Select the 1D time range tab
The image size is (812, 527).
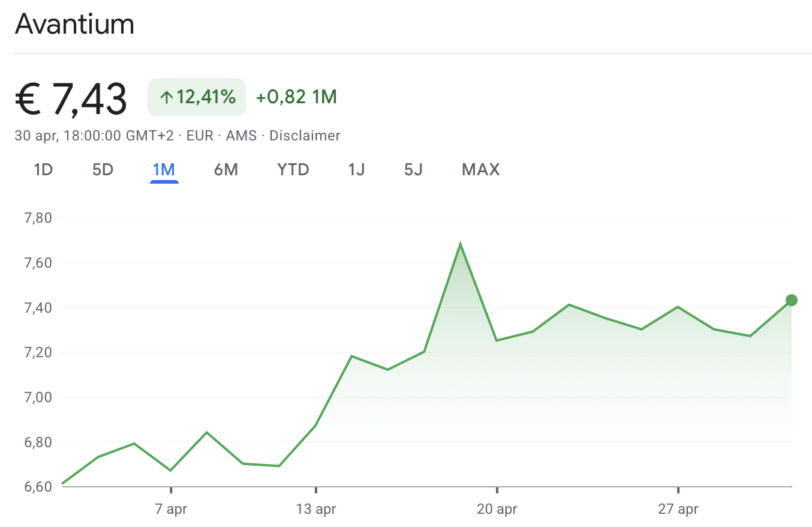point(43,170)
